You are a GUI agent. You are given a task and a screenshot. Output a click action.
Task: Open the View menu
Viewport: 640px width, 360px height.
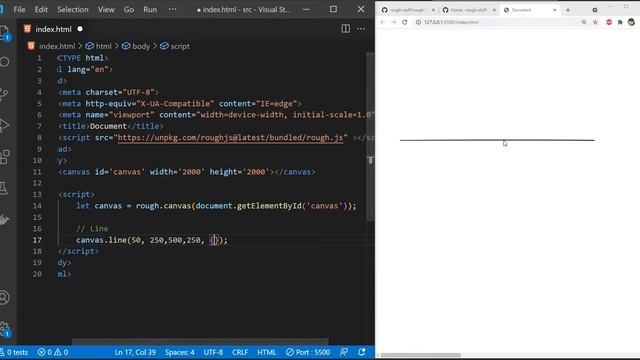(106, 9)
